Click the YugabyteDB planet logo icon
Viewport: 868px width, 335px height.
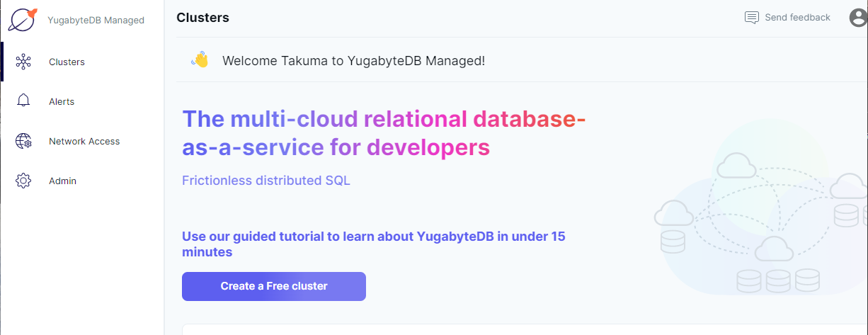pyautogui.click(x=23, y=19)
